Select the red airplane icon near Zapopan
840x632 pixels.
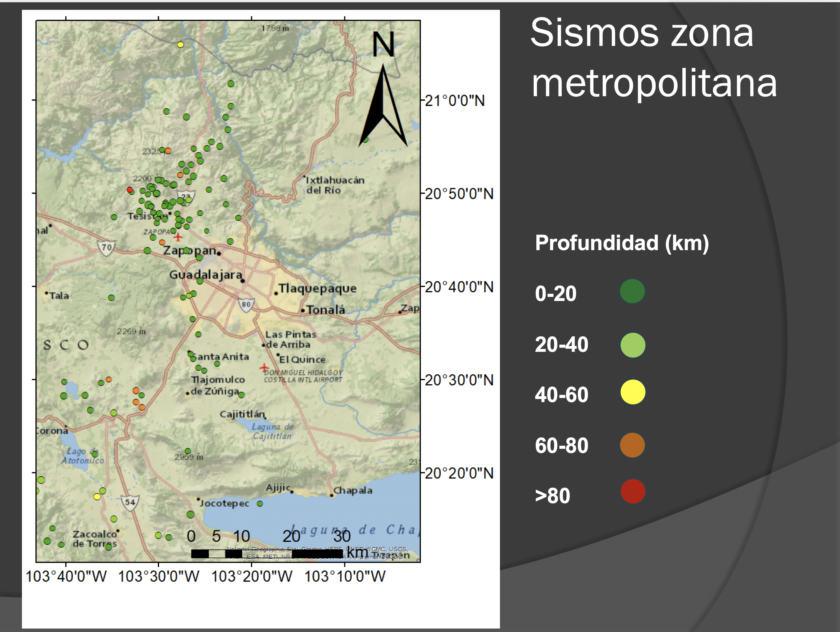tap(178, 237)
